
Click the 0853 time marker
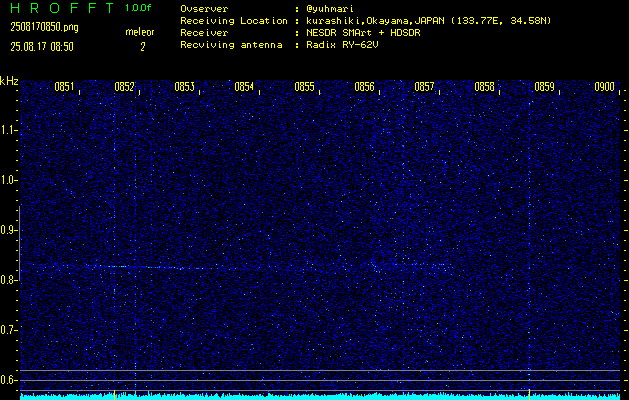184,87
